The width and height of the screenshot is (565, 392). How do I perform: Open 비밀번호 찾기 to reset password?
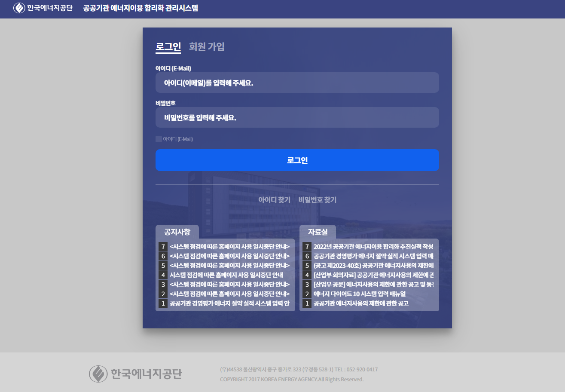(x=317, y=200)
